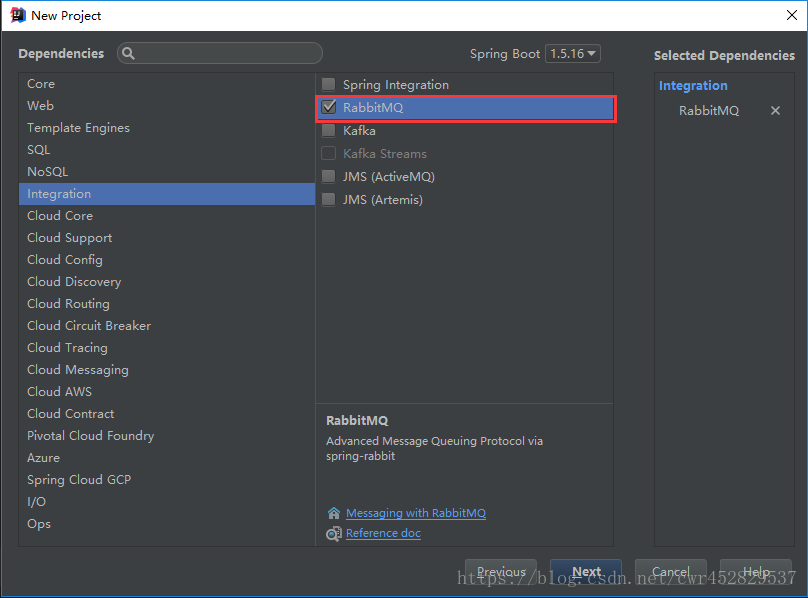Click the Cancel button
This screenshot has height=598, width=808.
[670, 572]
